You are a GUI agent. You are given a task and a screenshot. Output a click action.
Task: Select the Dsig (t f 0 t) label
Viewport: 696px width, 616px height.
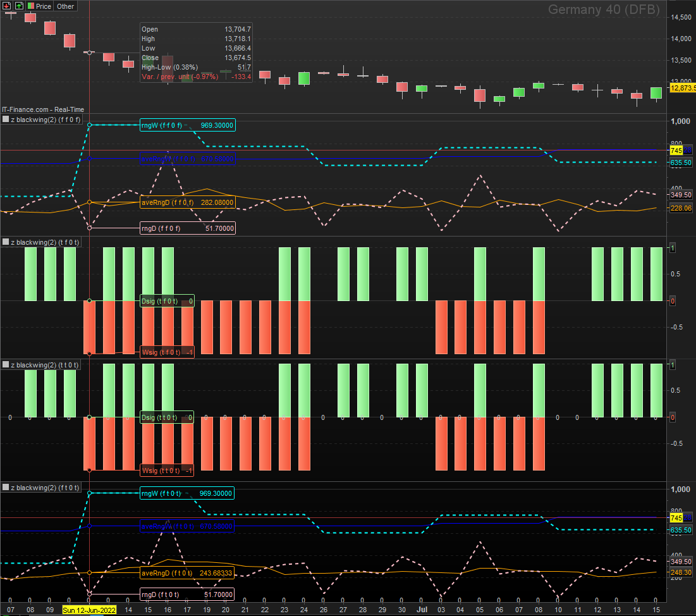[x=167, y=301]
